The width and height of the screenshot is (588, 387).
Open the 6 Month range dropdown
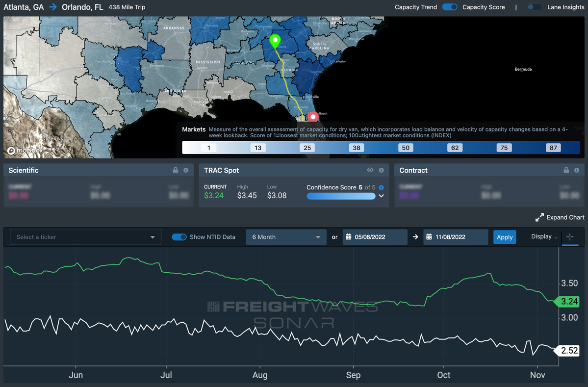coord(286,237)
